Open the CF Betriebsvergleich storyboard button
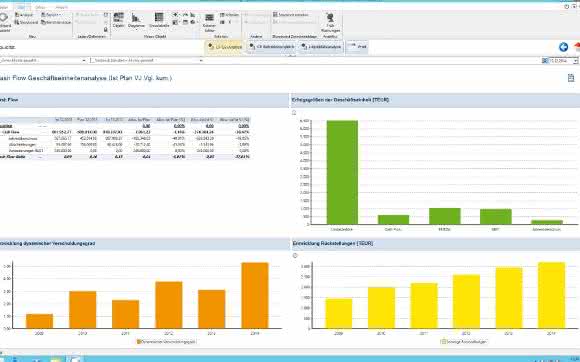The image size is (580, 362). (x=272, y=47)
